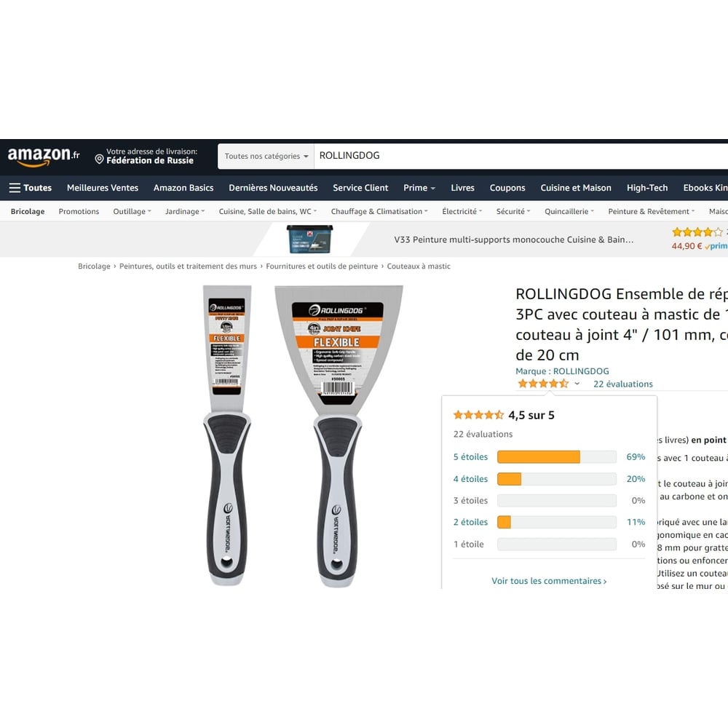
Task: Open the 22 évaluations link
Action: click(x=622, y=384)
